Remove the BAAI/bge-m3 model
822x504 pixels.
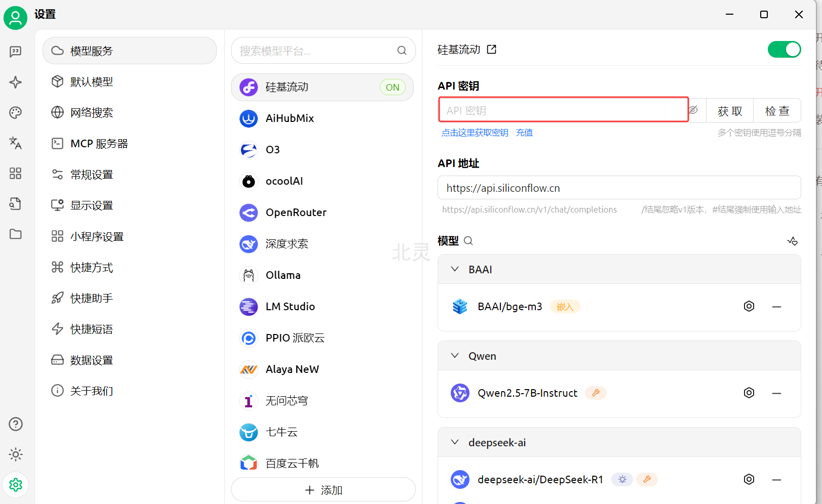tap(776, 307)
